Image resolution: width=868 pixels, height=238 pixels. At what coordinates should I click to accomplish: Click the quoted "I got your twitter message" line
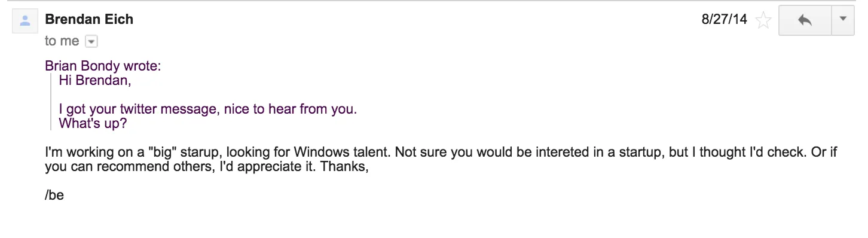(207, 110)
